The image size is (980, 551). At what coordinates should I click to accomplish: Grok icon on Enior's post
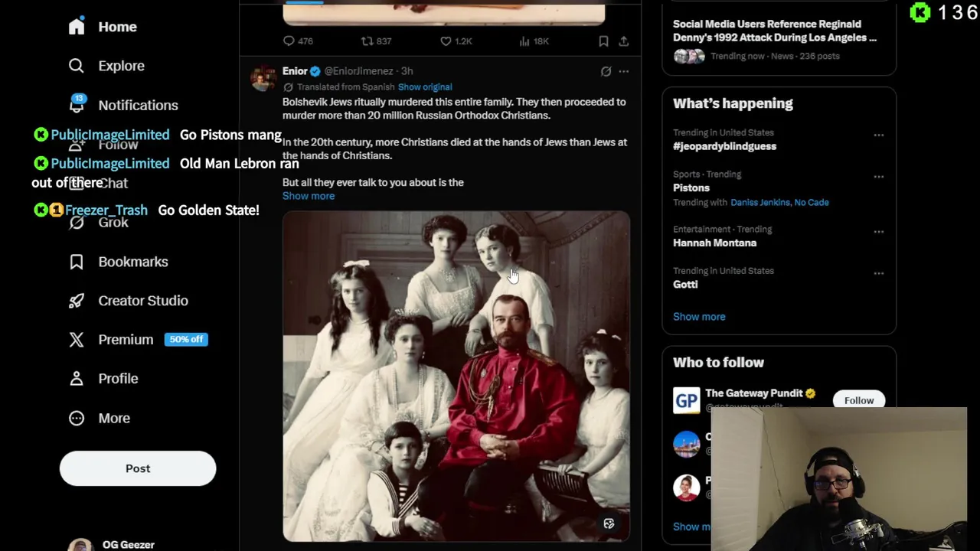click(606, 71)
